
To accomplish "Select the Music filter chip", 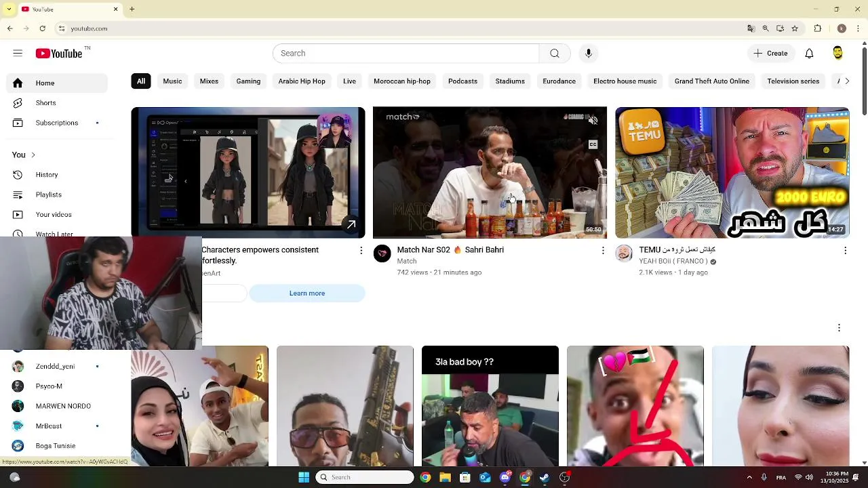I will (172, 81).
